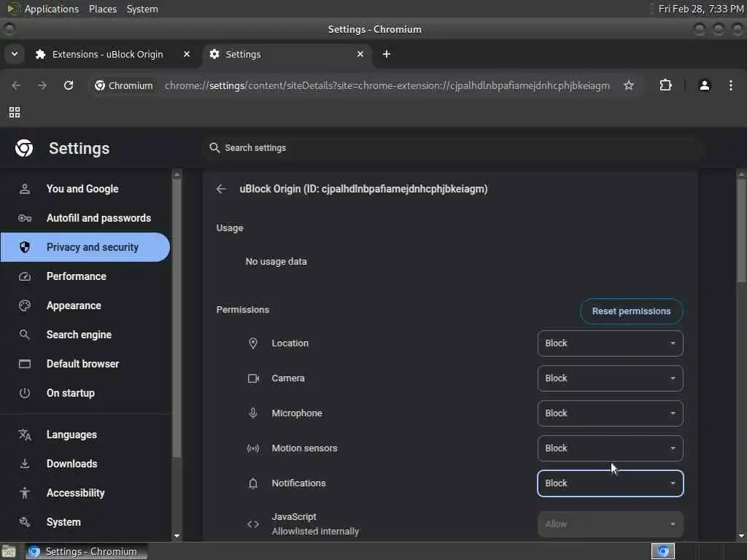This screenshot has width=747, height=560.
Task: Open the Places menu
Action: 103,9
